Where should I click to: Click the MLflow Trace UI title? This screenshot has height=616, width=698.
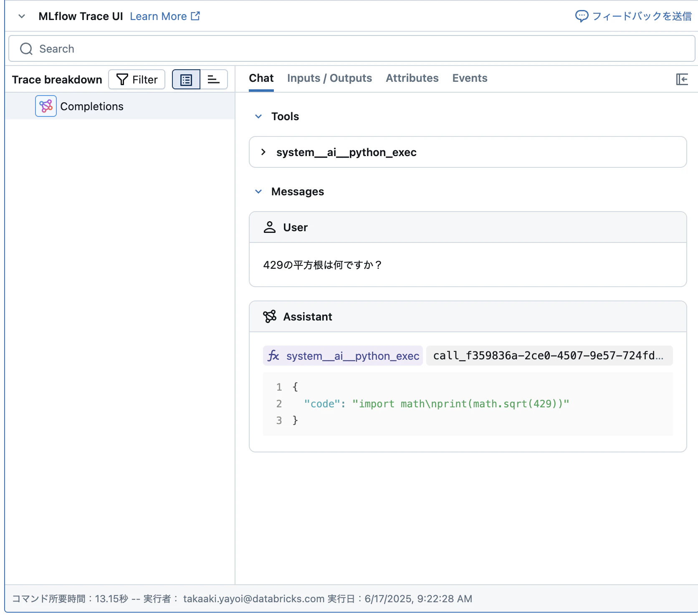tap(81, 16)
